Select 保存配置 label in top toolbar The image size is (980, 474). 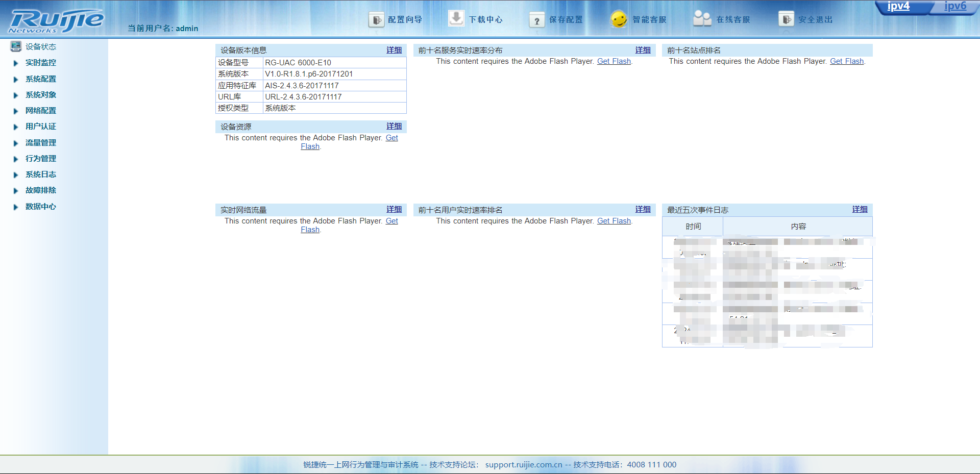coord(566,20)
